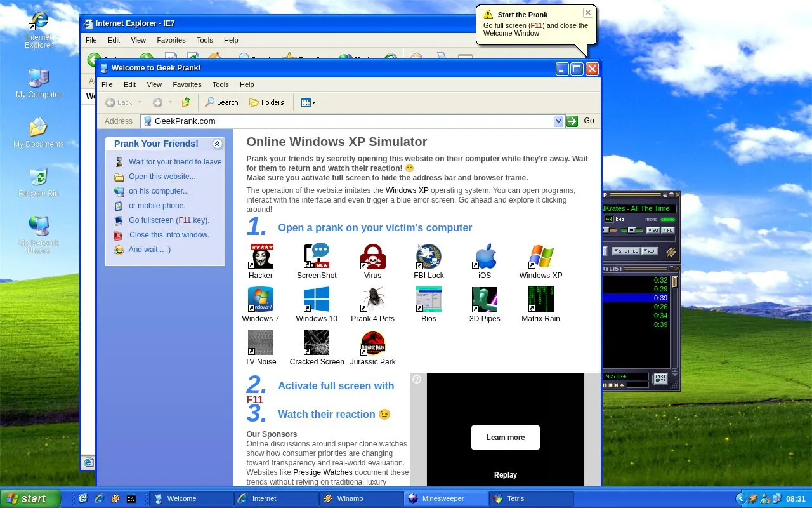812x508 pixels.
Task: Click the Start button
Action: click(x=30, y=498)
